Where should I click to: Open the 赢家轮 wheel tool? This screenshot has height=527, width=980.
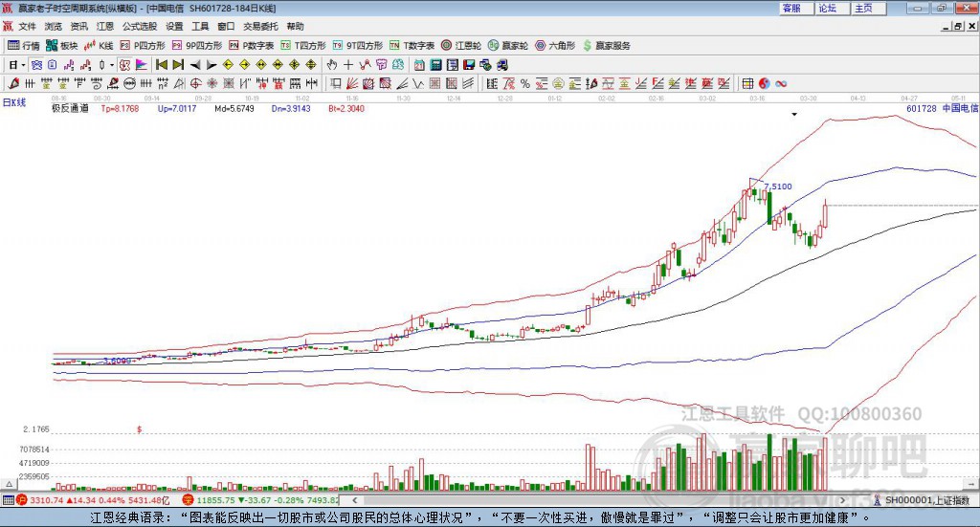tap(508, 46)
